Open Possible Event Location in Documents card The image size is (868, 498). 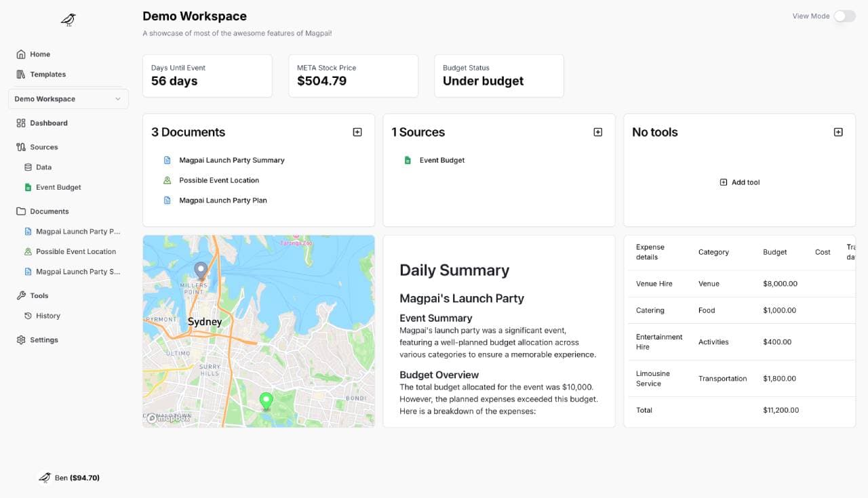point(219,180)
